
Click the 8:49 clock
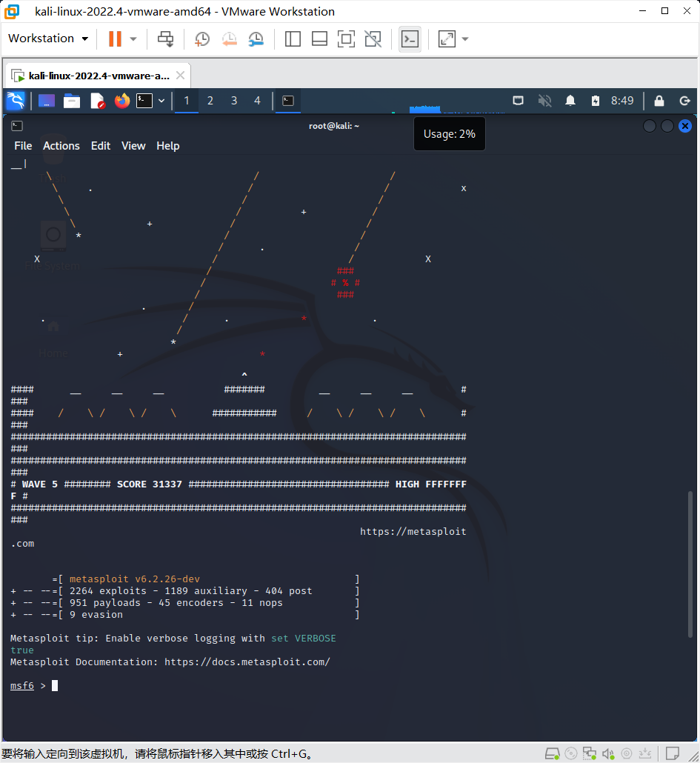622,101
